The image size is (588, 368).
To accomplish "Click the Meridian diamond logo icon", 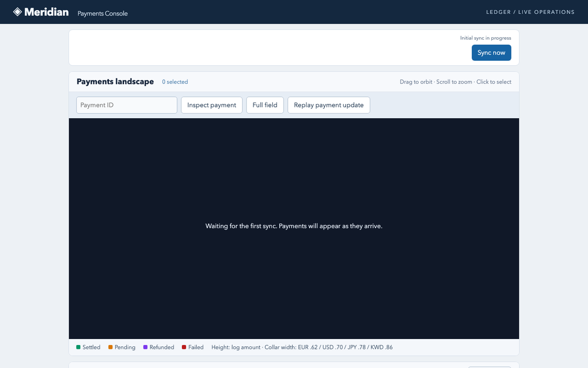I will click(x=17, y=12).
